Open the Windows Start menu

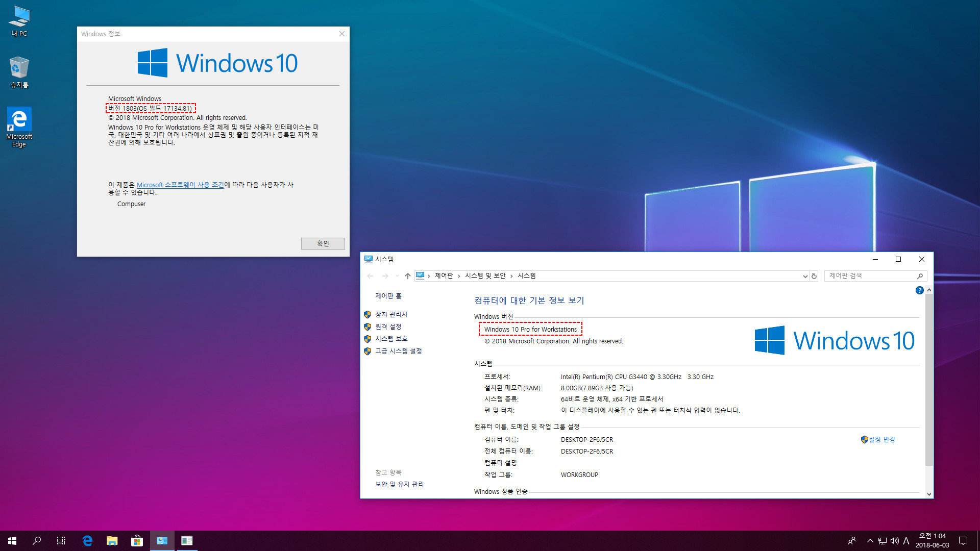[x=12, y=541]
